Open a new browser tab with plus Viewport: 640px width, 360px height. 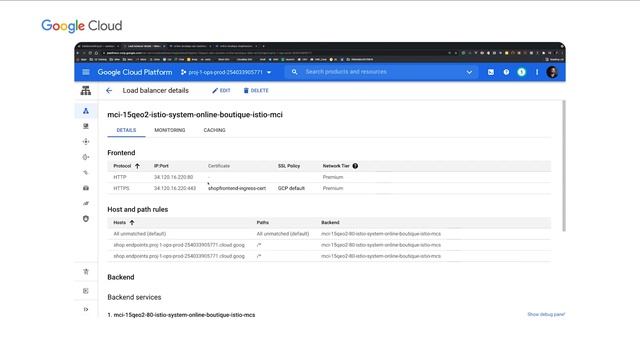point(264,46)
